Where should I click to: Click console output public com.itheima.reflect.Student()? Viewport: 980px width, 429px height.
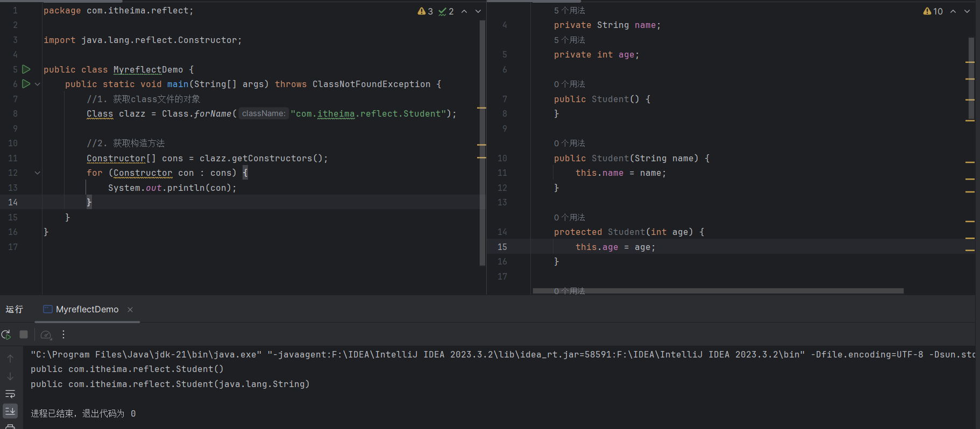(x=127, y=369)
